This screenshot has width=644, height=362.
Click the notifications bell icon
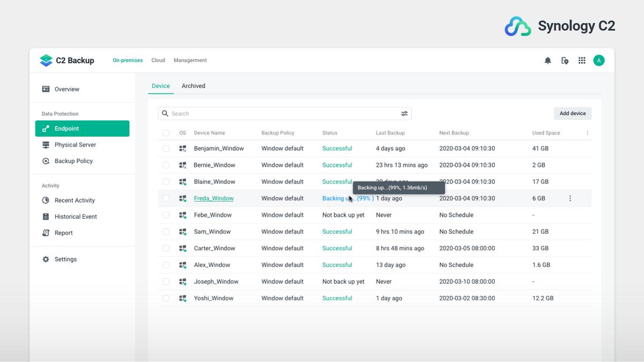547,61
